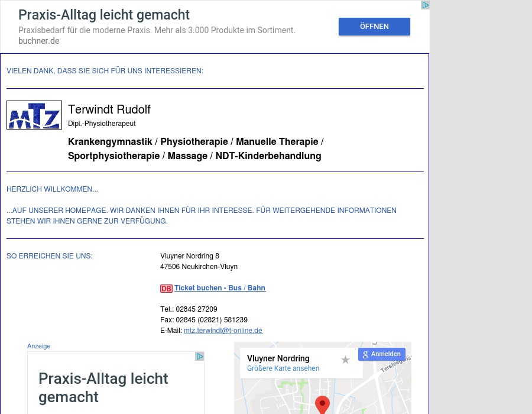
Task: Click the mtz.terwindt@t-online.de email link
Action: pos(223,331)
